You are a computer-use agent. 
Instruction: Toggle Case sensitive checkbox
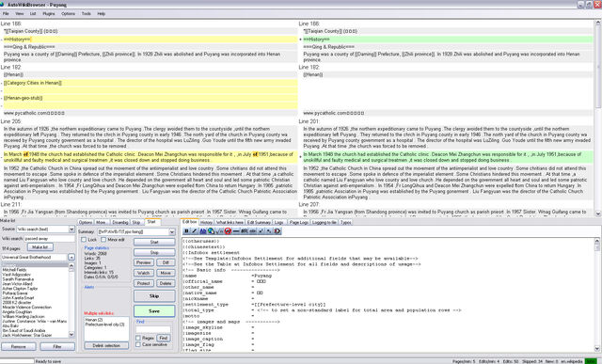(x=138, y=344)
